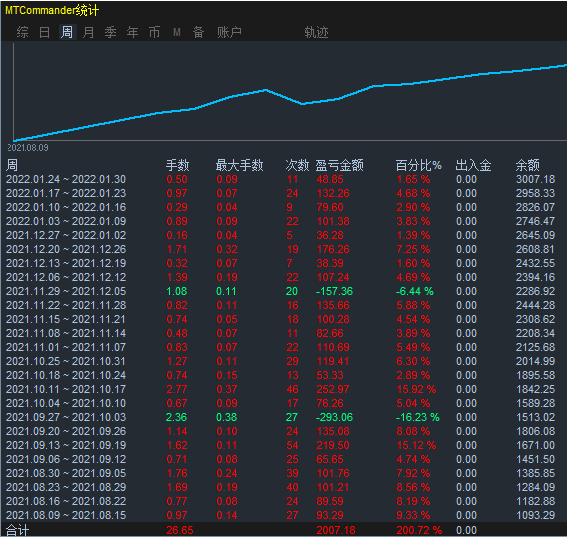
Task: Select the 周 weekly tab
Action: (67, 32)
